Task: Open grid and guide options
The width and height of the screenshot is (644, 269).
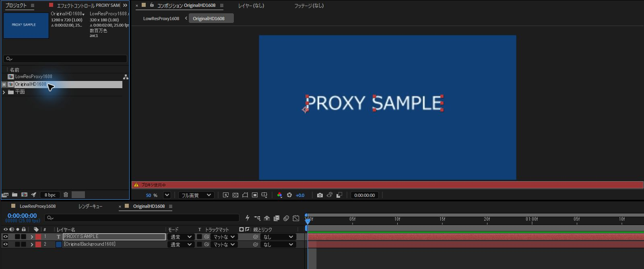Action: coord(264,195)
